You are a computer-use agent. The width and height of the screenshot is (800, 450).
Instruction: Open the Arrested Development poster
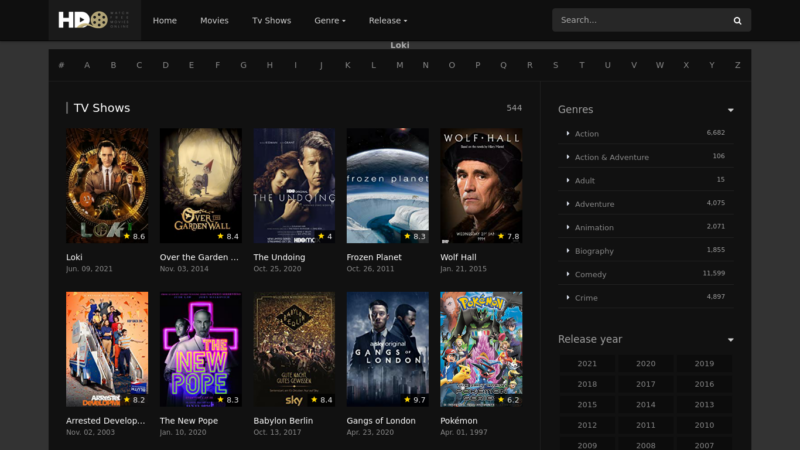coord(107,349)
